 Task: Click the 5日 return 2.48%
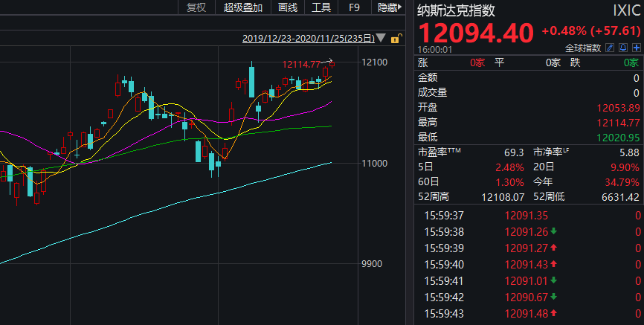click(511, 167)
